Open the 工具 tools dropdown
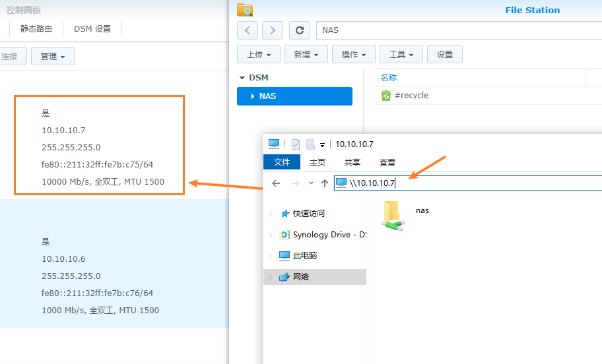 [x=401, y=55]
